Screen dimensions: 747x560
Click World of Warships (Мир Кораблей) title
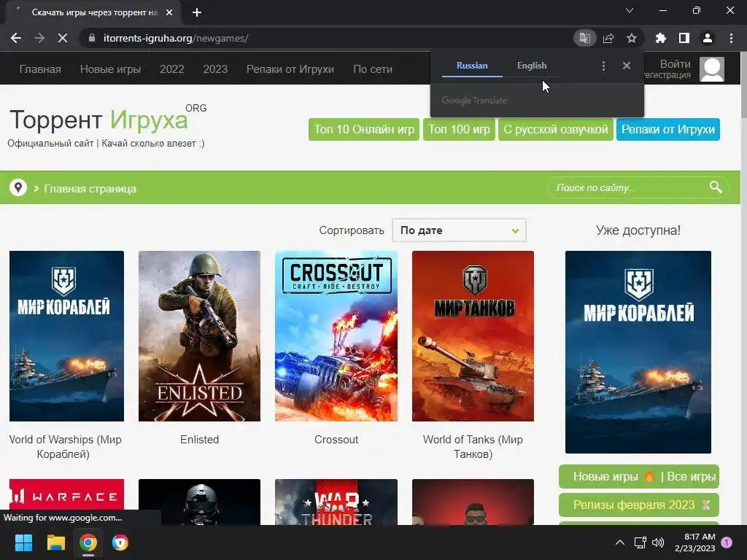(x=65, y=447)
